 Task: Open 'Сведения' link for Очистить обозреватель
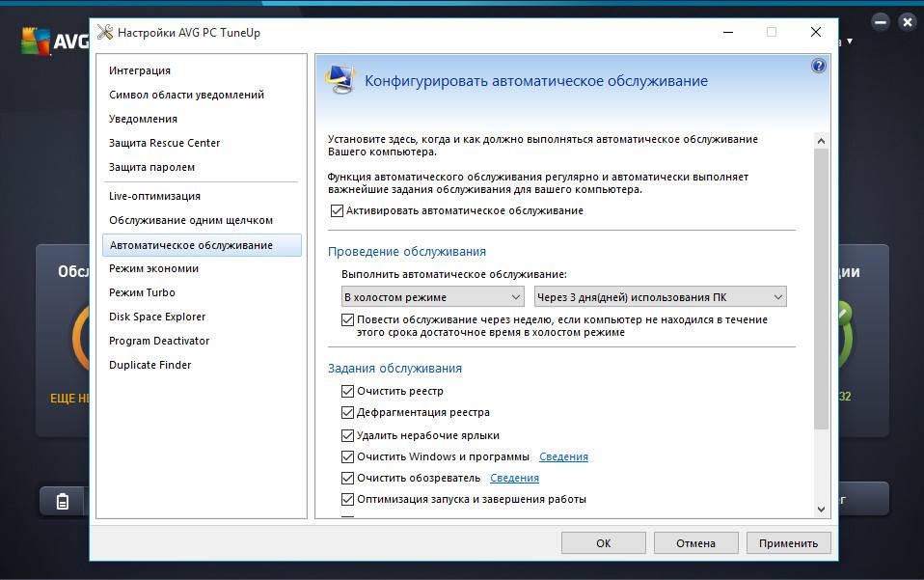pos(514,478)
